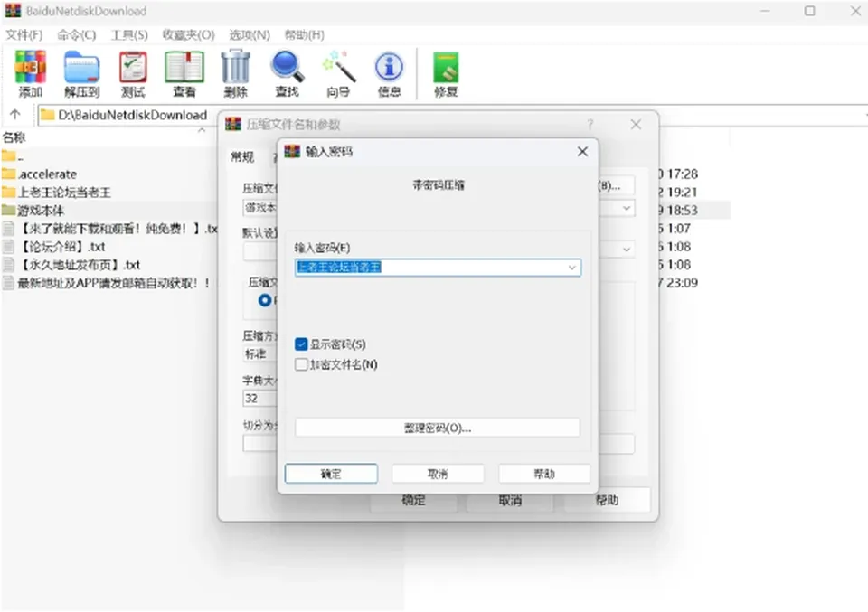Open the archive name dropdown arrow behind the dialog

click(626, 208)
